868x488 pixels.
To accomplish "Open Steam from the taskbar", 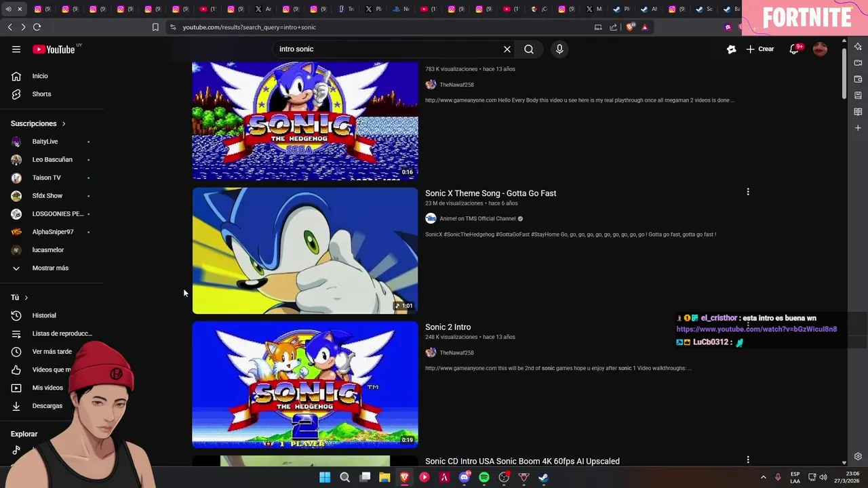I will (543, 477).
